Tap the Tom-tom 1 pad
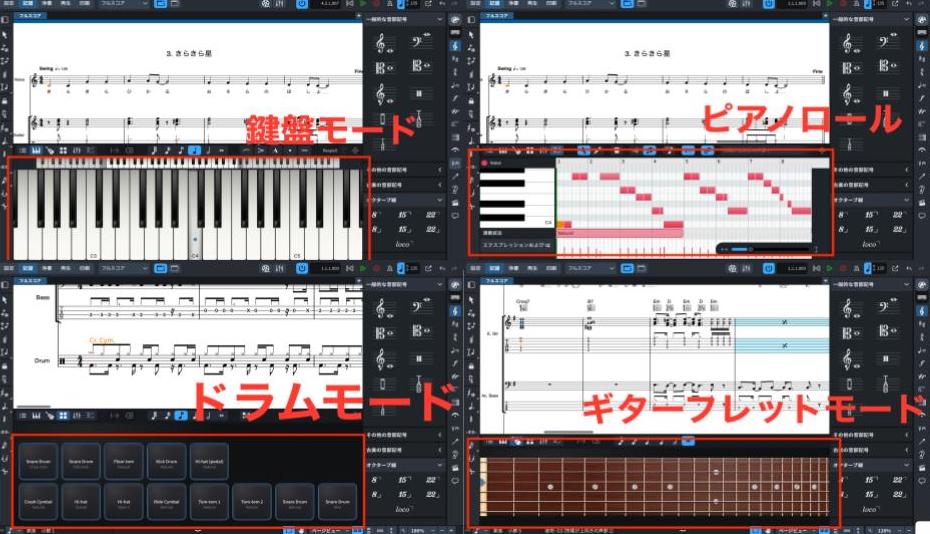Screen dimensions: 930x534 (x=209, y=502)
